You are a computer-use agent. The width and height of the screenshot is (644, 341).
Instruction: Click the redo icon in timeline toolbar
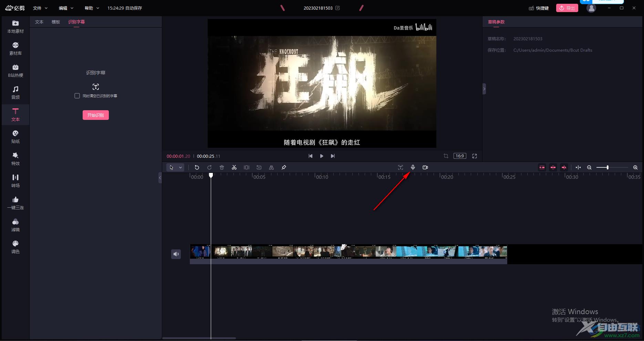point(209,167)
